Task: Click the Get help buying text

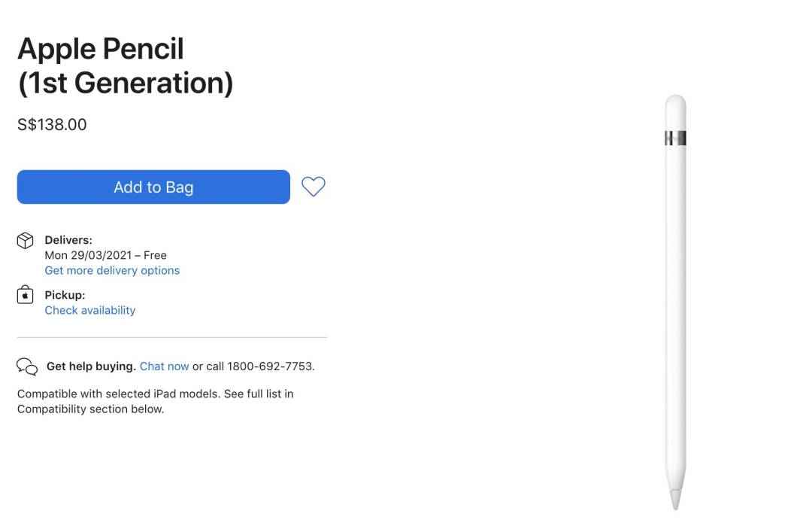Action: pos(91,366)
